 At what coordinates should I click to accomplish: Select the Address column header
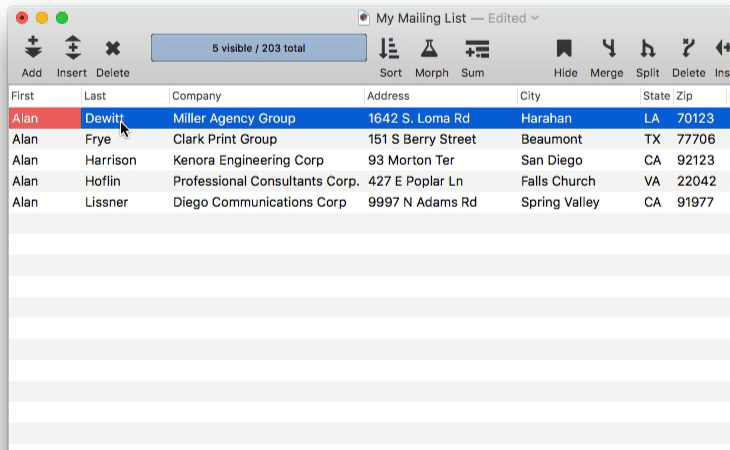point(440,96)
